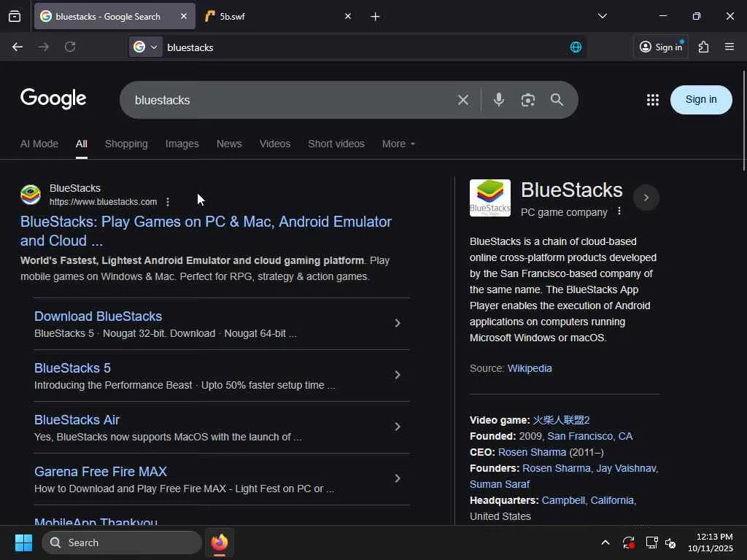The image size is (747, 560).
Task: Expand the More search filters dropdown
Action: pos(398,144)
